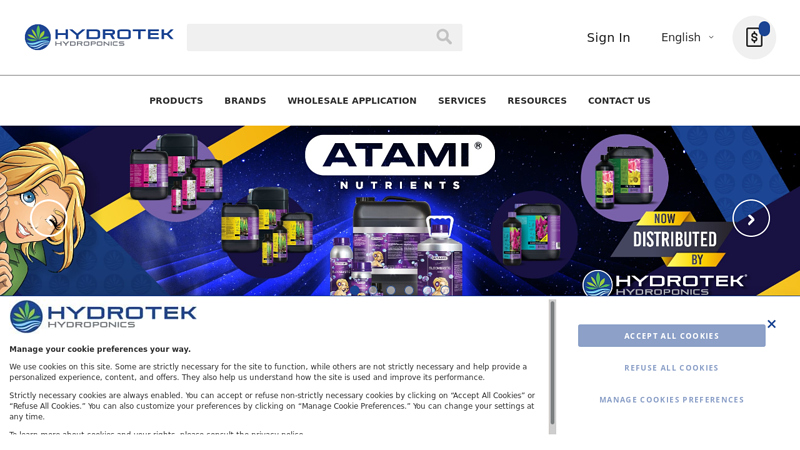Click Hydrotek logo in cookie banner
Image resolution: width=800 pixels, height=450 pixels.
[x=103, y=317]
